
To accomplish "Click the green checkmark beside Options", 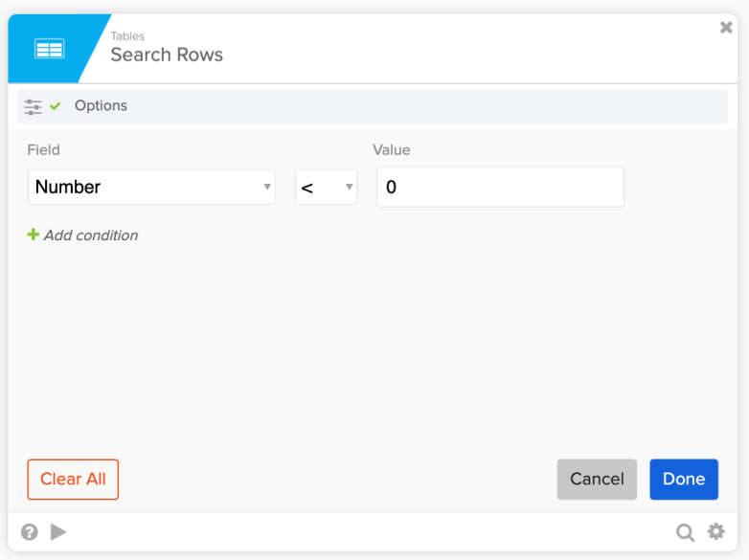I will [56, 106].
